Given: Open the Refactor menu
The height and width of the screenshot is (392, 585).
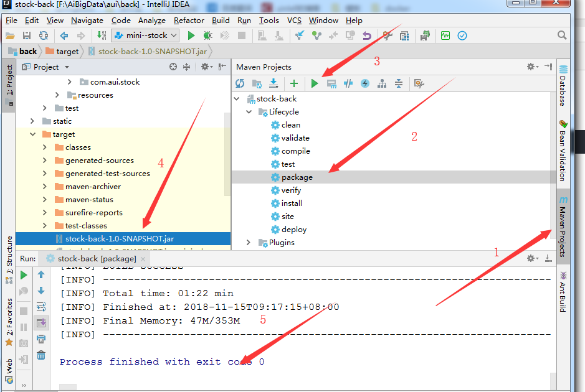Looking at the screenshot, I should coord(189,21).
